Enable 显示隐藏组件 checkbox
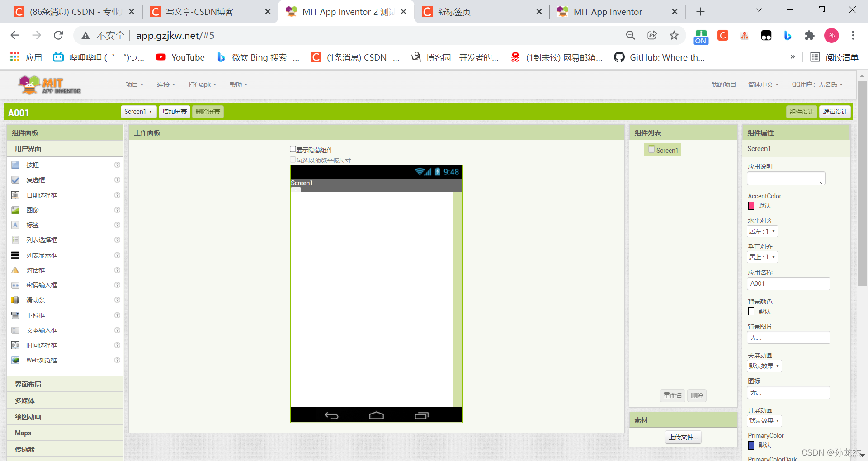The width and height of the screenshot is (868, 461). tap(293, 149)
